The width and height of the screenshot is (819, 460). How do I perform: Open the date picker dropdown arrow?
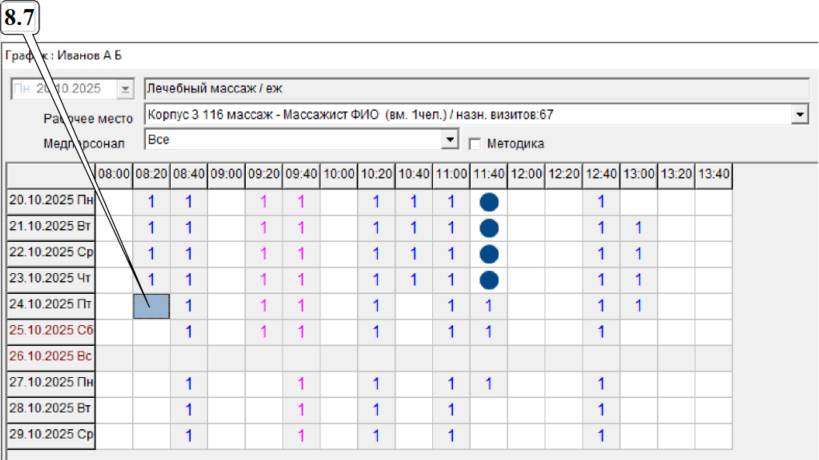click(x=125, y=89)
